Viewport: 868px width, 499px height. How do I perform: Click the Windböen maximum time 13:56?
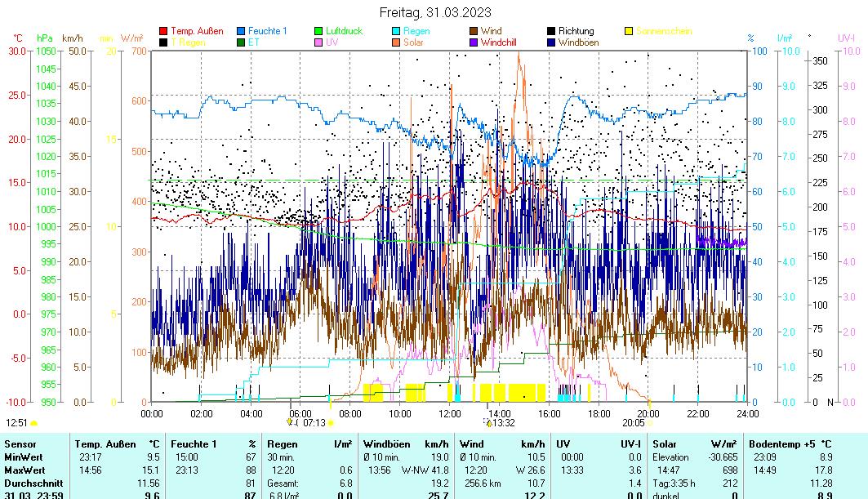coord(379,470)
